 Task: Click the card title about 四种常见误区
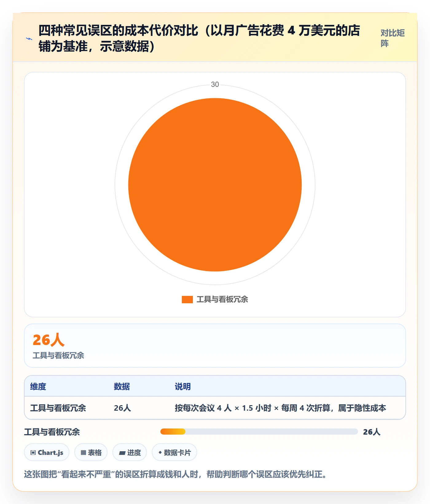(199, 38)
